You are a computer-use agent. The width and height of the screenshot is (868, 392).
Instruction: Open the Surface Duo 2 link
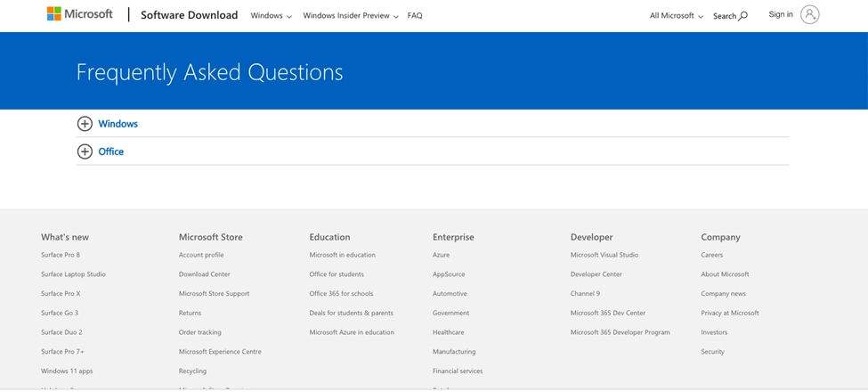point(61,332)
